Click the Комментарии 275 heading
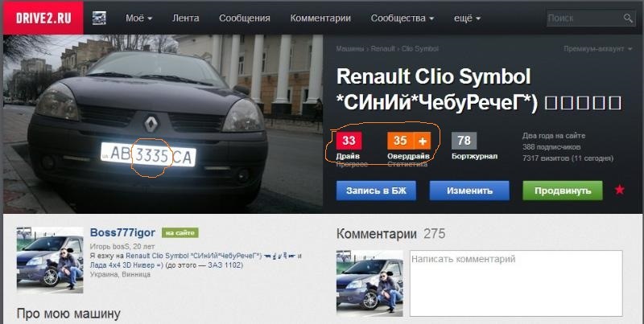This screenshot has height=324, width=644. (390, 234)
